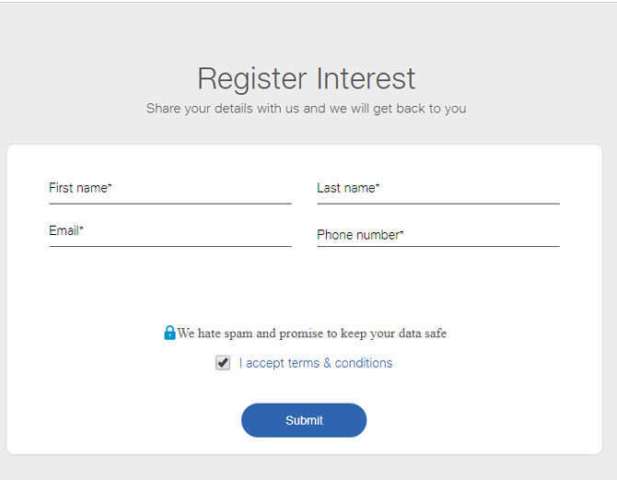Click the underline beneath the Last name field
617x480 pixels.
click(438, 204)
